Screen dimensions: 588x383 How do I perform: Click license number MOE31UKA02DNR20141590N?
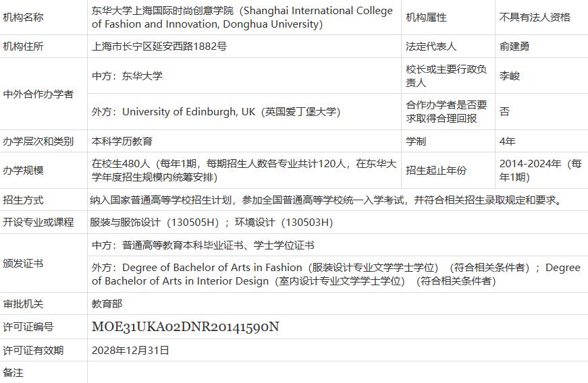coord(186,327)
